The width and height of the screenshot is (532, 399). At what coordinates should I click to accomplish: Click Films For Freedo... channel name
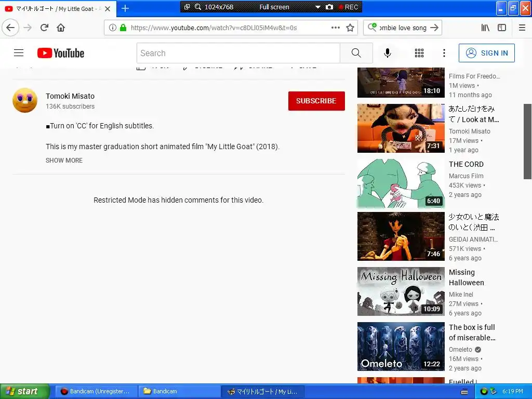pos(474,76)
